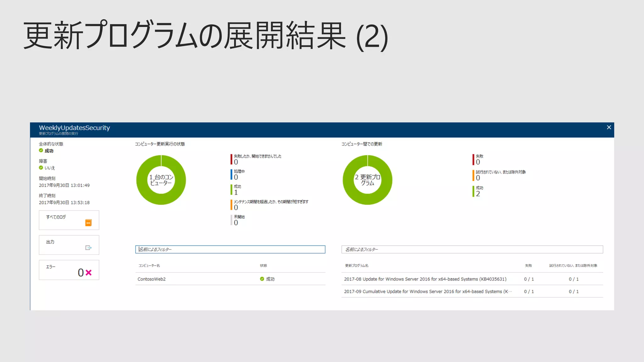Click the pink X error icon
644x362 pixels.
coord(89,272)
